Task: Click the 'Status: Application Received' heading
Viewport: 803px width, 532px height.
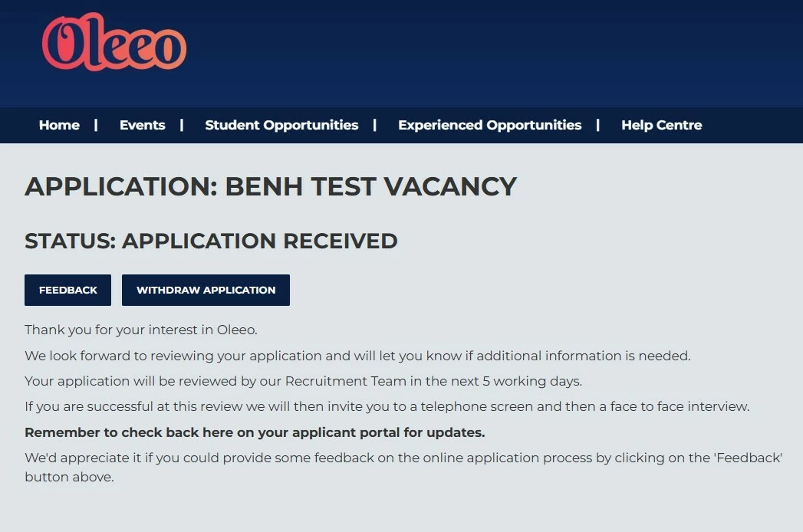Action: 211,241
